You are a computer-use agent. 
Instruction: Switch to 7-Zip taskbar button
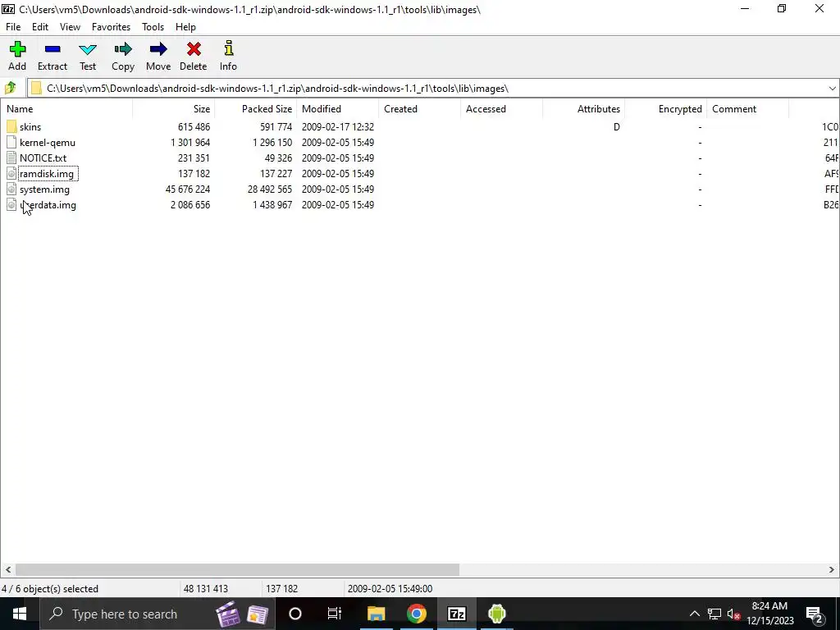coord(456,614)
